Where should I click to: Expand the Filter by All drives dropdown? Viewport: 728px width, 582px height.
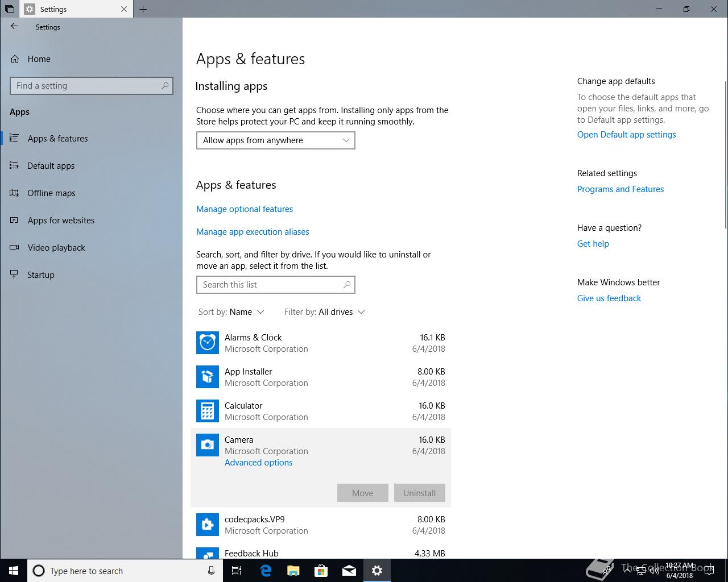point(324,312)
